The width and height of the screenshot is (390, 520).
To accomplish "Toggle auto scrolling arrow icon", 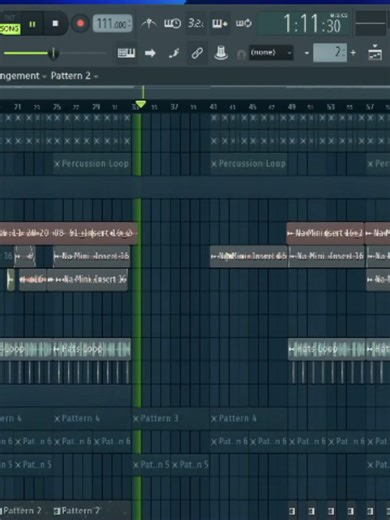I will [150, 53].
